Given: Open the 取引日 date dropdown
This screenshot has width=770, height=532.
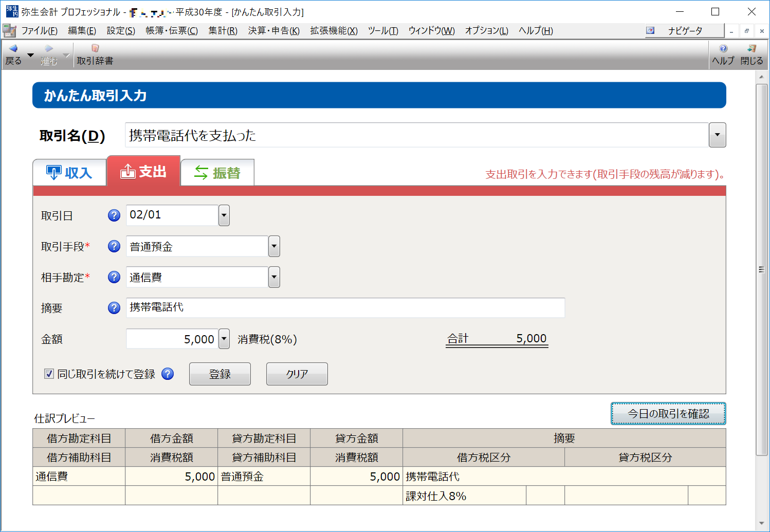Looking at the screenshot, I should (224, 215).
